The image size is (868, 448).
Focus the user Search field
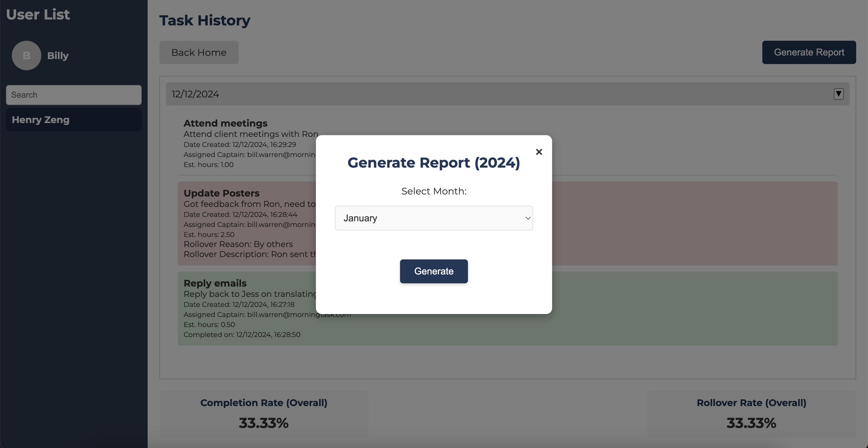click(x=74, y=95)
